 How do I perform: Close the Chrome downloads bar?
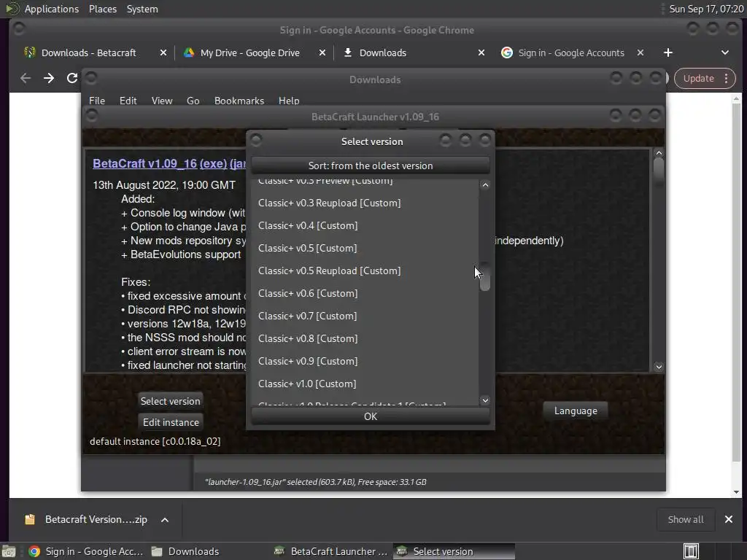729,519
